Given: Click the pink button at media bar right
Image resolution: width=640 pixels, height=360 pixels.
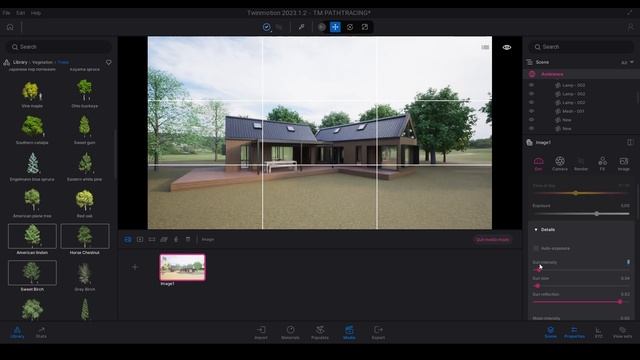Looking at the screenshot, I should click(493, 240).
